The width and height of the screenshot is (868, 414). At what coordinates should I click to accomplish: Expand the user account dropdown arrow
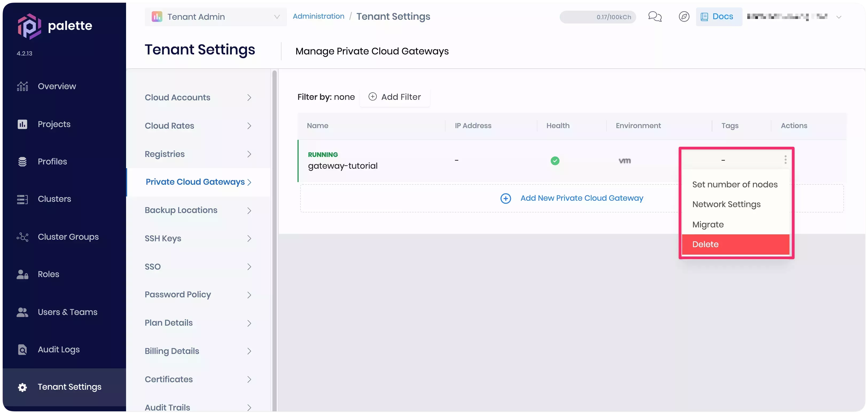coord(839,17)
